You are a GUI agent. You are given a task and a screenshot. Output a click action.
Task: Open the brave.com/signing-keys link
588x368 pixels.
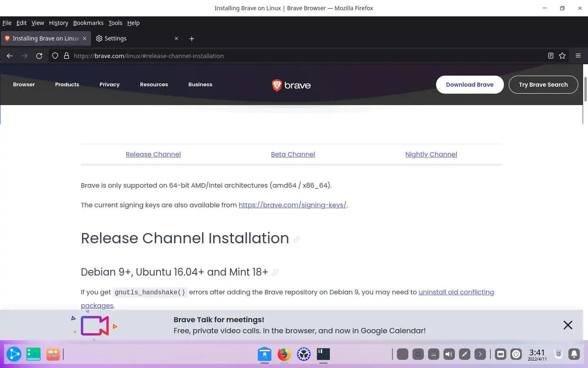[292, 205]
